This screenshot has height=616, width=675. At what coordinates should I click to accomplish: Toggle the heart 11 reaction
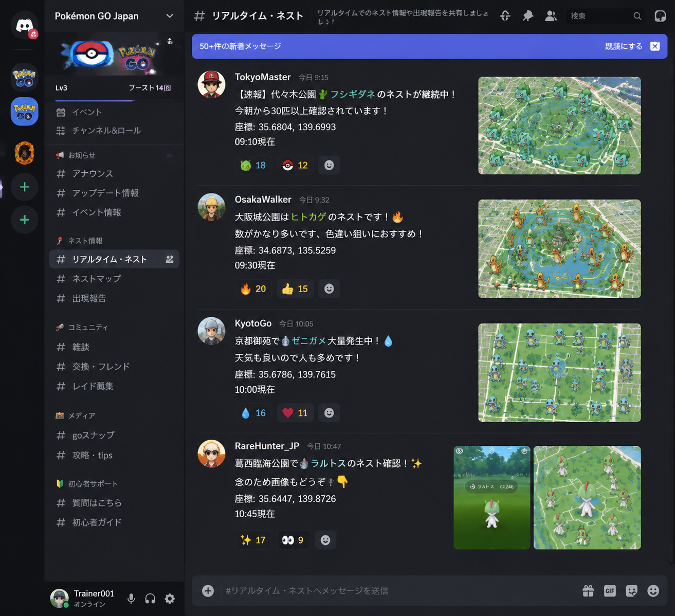point(295,413)
